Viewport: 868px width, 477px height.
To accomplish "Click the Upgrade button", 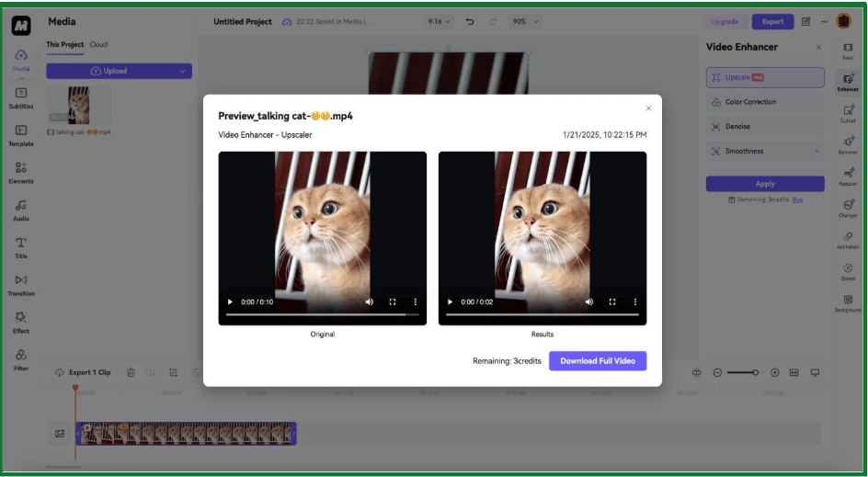I will tap(725, 21).
